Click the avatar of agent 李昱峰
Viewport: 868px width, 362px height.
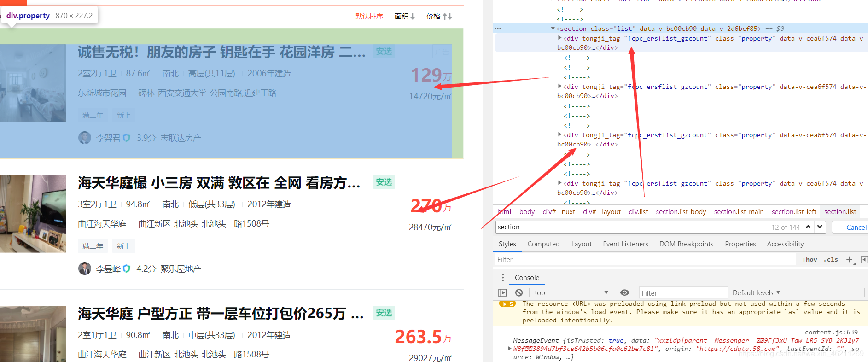tap(85, 269)
